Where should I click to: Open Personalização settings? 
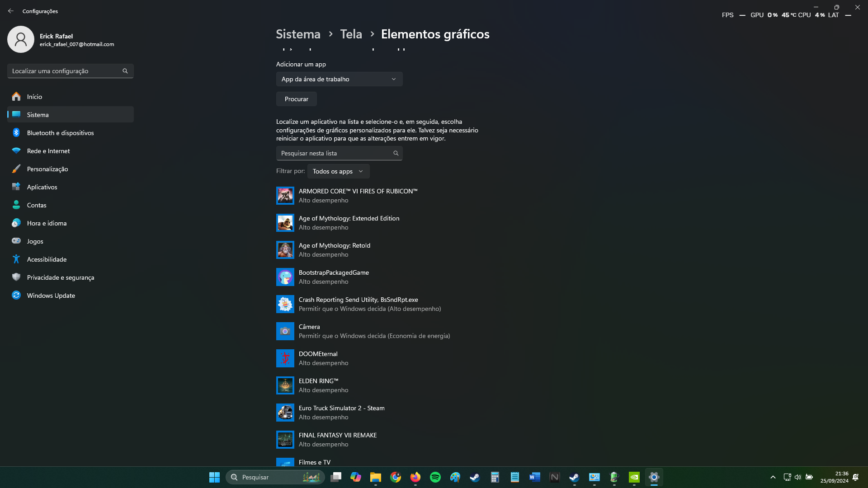[x=71, y=169]
